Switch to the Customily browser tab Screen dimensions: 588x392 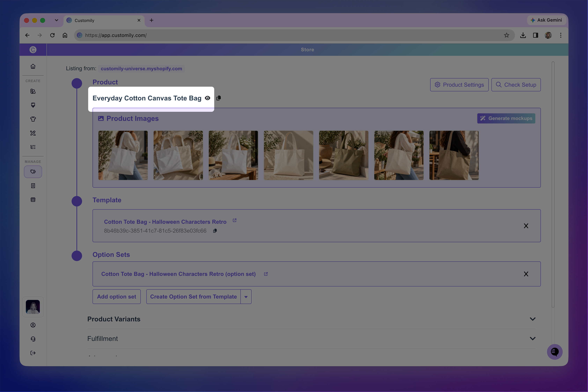point(104,21)
